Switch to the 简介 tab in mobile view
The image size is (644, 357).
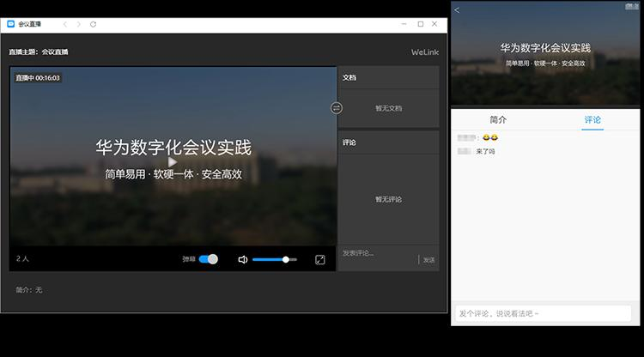[x=498, y=120]
